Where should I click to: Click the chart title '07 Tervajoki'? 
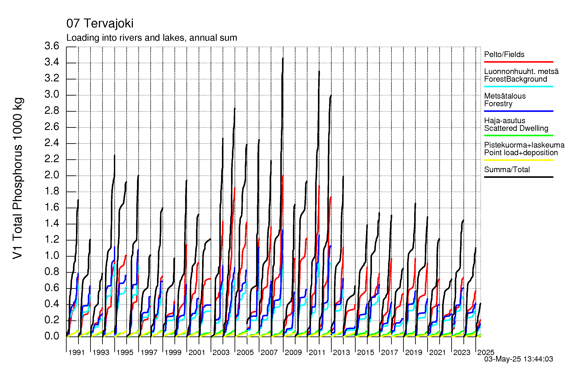tap(100, 24)
